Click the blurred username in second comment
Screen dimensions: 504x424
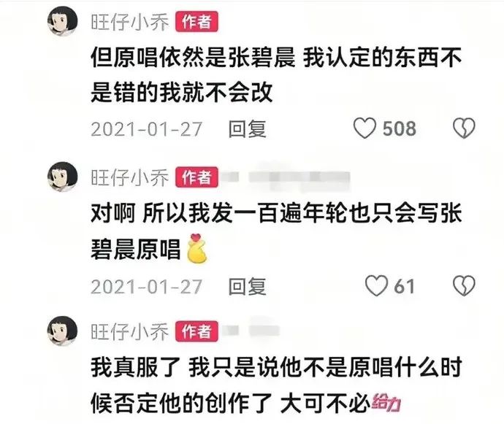(x=286, y=177)
